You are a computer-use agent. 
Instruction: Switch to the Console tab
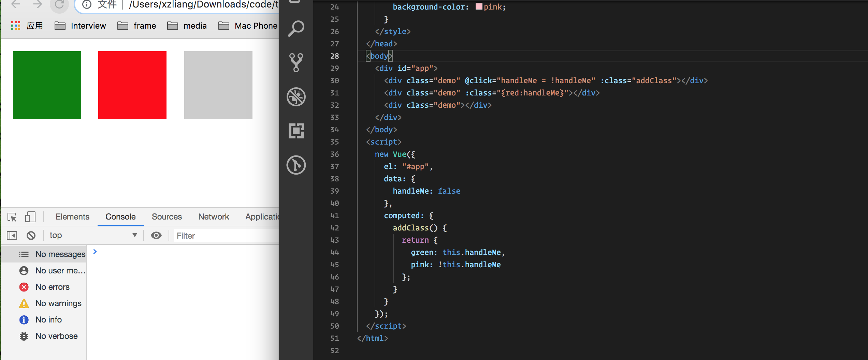120,217
